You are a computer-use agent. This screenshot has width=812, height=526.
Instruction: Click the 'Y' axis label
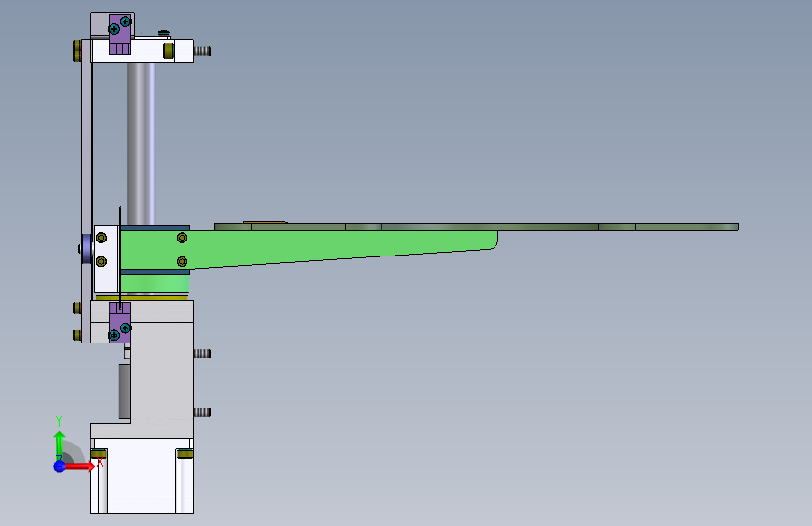pos(59,420)
